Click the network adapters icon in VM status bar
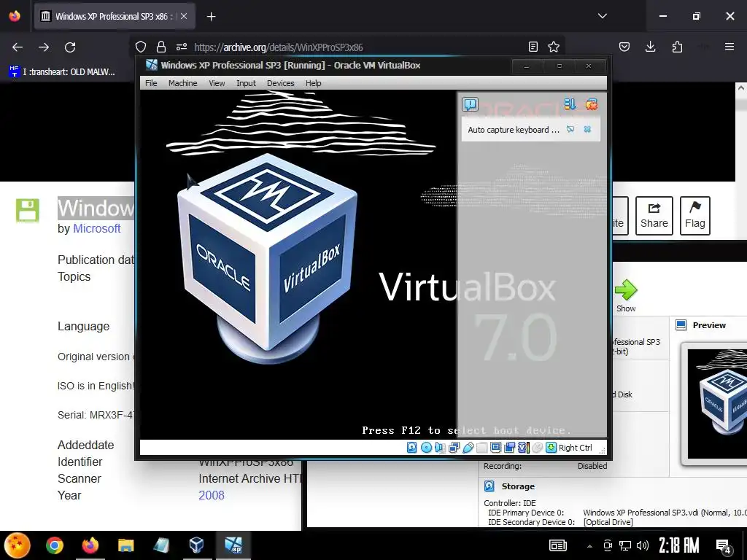The height and width of the screenshot is (560, 747). [454, 448]
